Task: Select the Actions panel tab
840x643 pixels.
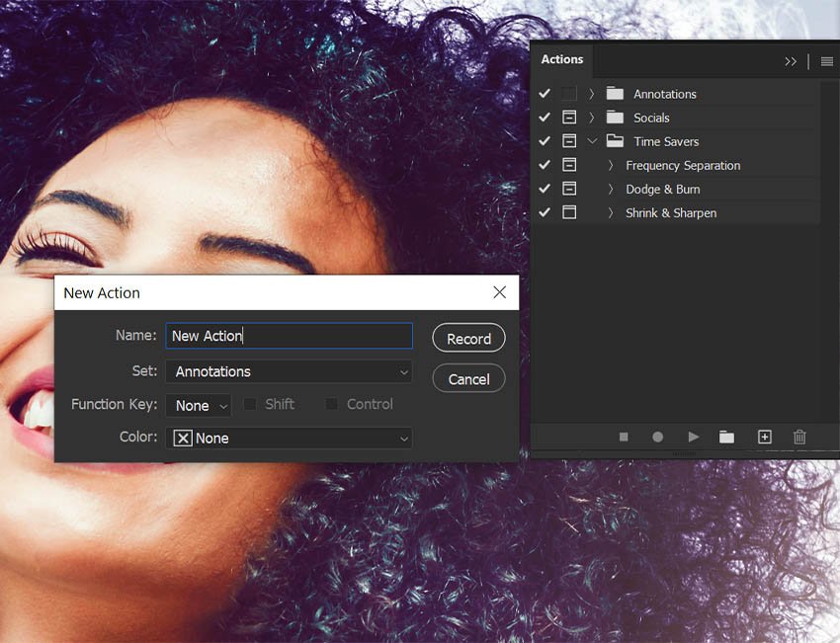Action: pyautogui.click(x=562, y=59)
